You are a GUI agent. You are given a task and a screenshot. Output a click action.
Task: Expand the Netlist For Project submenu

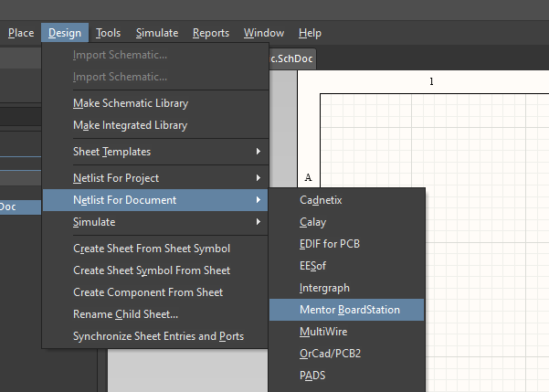coord(155,178)
